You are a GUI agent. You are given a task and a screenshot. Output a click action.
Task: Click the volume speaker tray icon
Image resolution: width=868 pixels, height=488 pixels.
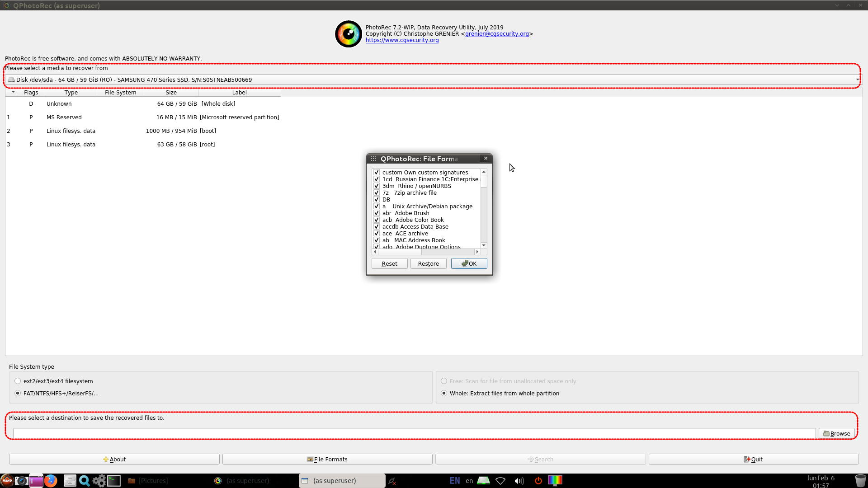click(519, 481)
